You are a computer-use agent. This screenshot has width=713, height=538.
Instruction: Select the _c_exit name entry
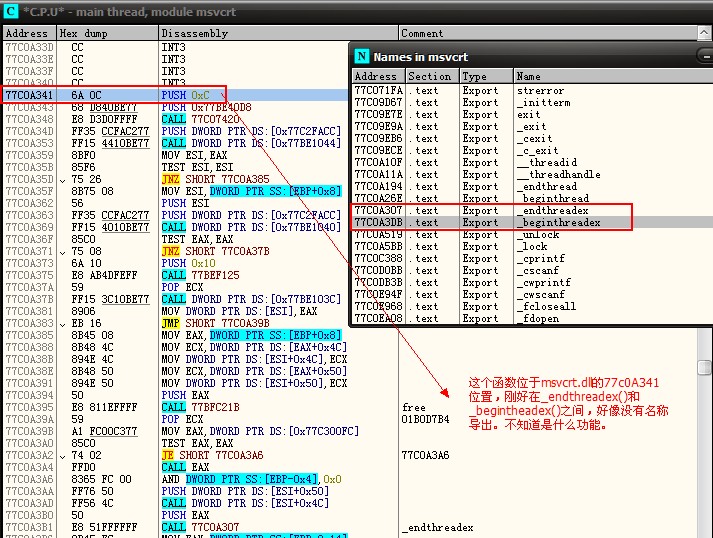(x=537, y=151)
